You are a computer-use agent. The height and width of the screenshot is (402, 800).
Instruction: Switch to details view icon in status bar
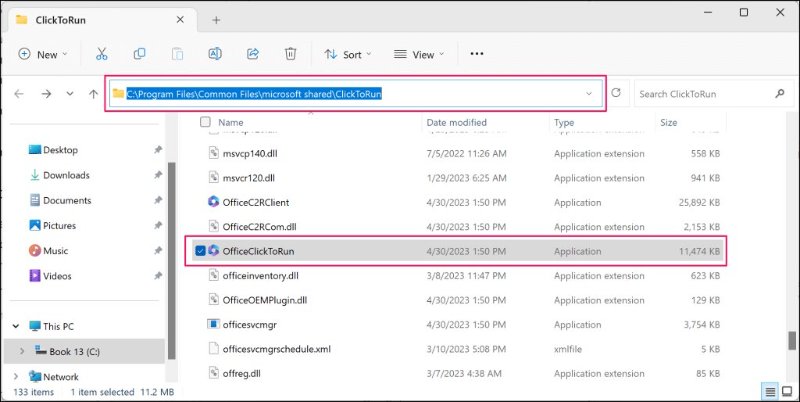(x=770, y=392)
